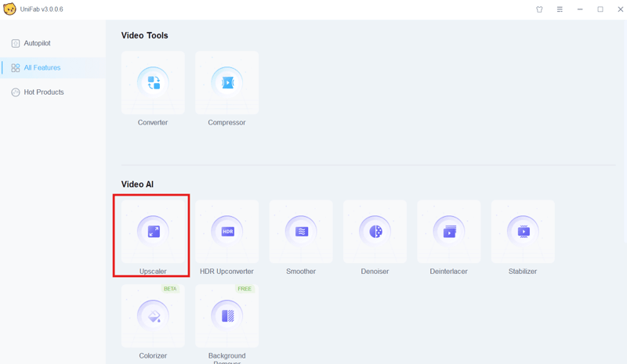Click the FREE badge on Background Remover
Screen dimensions: 627x364
pyautogui.click(x=245, y=289)
